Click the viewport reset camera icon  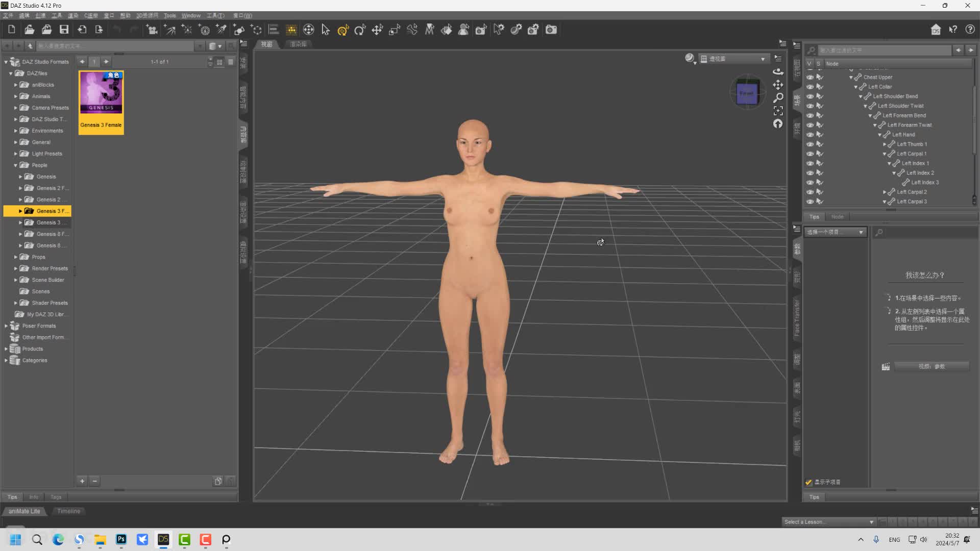(x=778, y=123)
